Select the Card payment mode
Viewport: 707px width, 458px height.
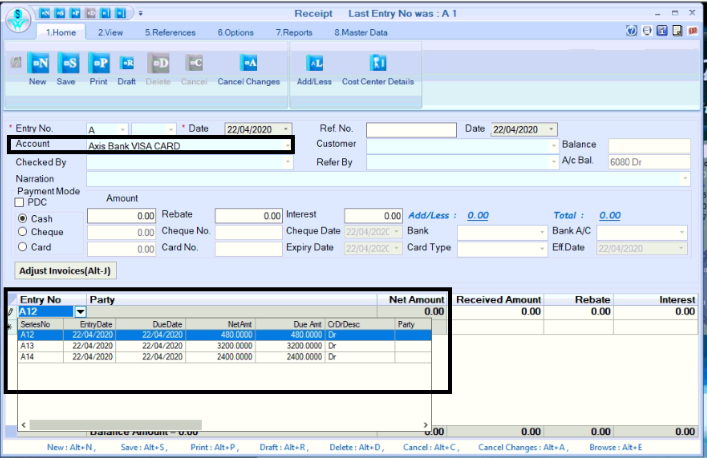coord(23,247)
